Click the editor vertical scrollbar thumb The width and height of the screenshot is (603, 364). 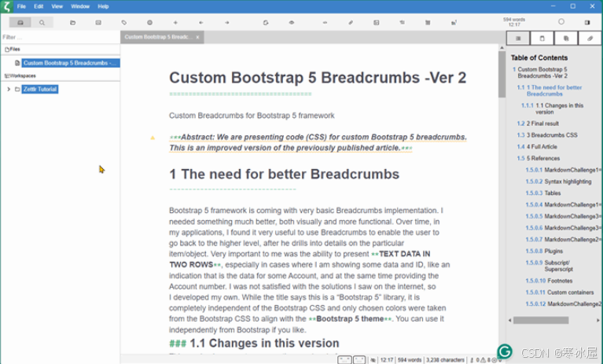pyautogui.click(x=502, y=74)
